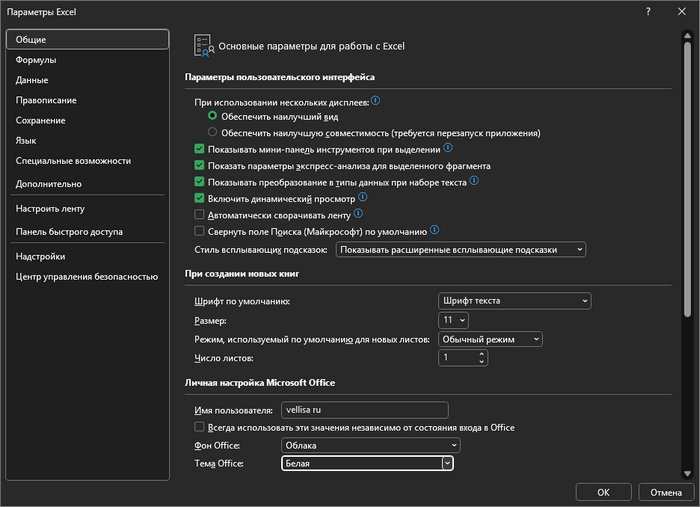Click info icon beside "Свернуть поле Поиска (Майкрософт)"

(x=435, y=230)
